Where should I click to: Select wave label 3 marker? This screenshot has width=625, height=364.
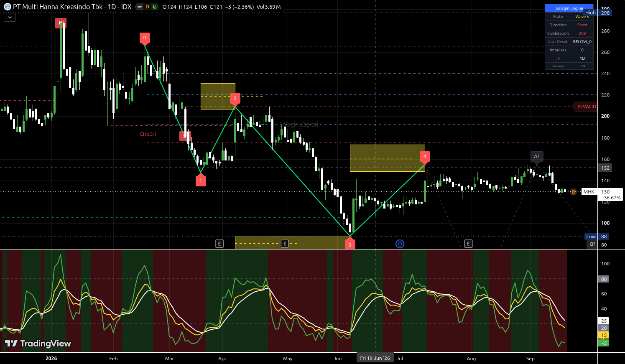[x=350, y=244]
